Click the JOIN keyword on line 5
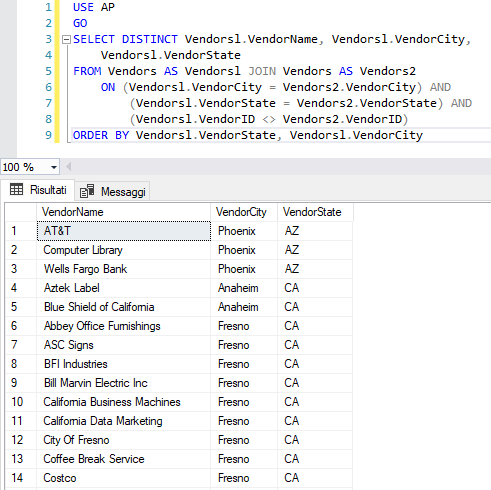The image size is (491, 490). (262, 71)
